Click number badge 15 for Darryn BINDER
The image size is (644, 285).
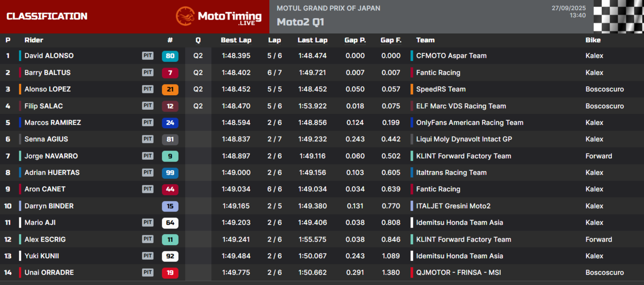[170, 206]
